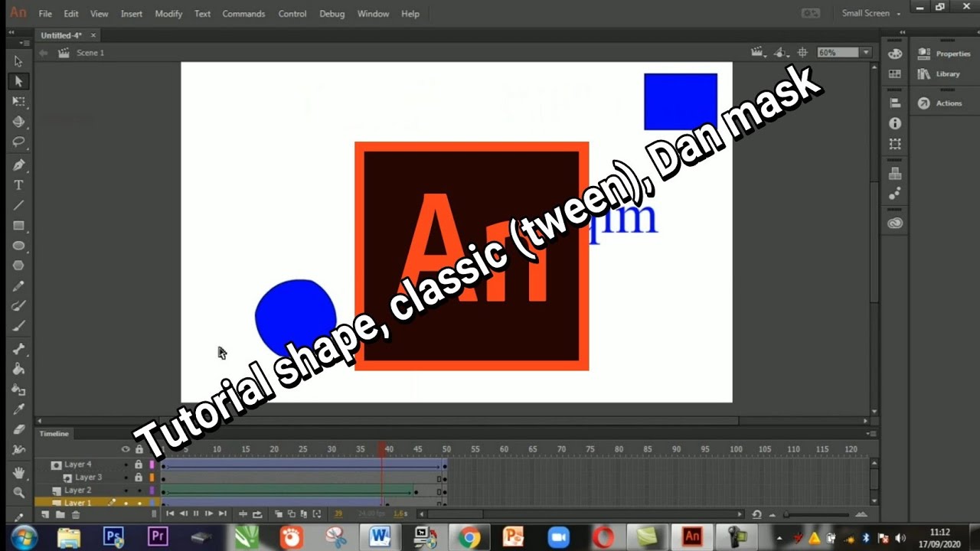This screenshot has height=551, width=980.
Task: Open the Insert menu
Action: 132,14
